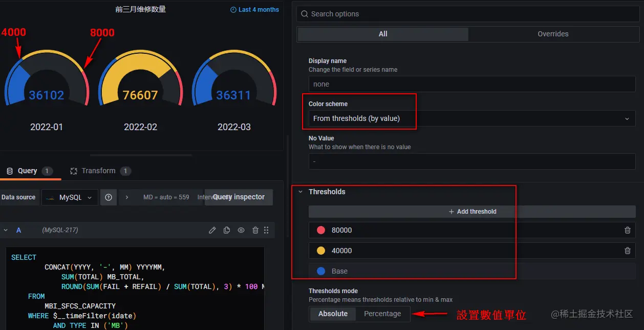Click the No Value input field
Image resolution: width=644 pixels, height=330 pixels.
(x=472, y=161)
